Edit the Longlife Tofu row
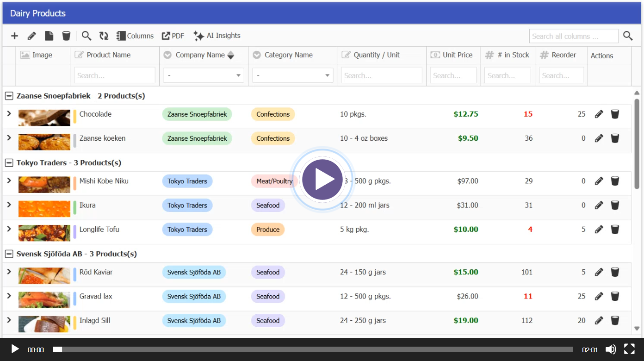The width and height of the screenshot is (644, 361). tap(599, 229)
